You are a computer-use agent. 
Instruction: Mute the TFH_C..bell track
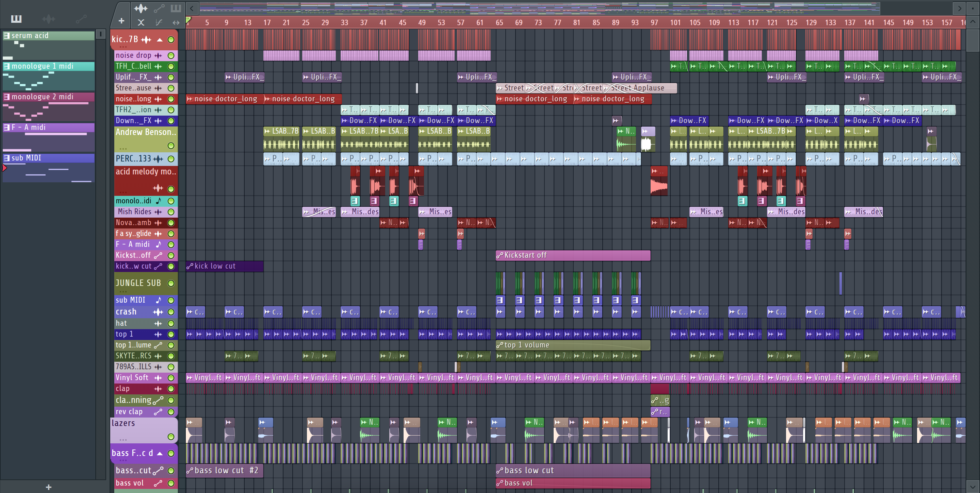click(x=171, y=67)
